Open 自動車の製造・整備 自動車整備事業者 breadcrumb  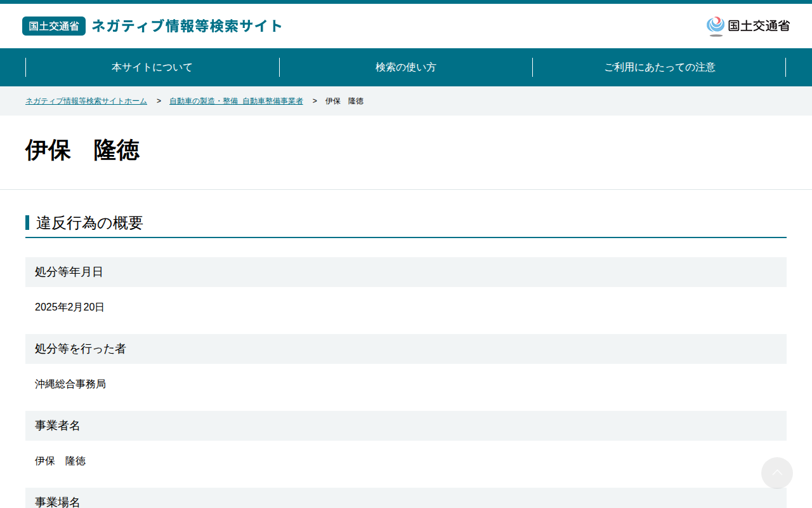pos(236,101)
